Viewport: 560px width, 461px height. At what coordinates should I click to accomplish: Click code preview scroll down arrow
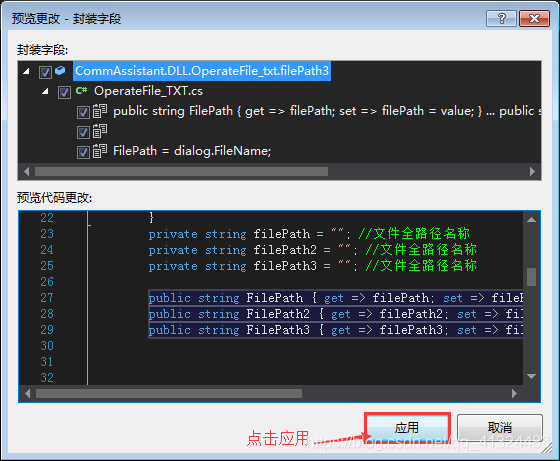(x=531, y=376)
